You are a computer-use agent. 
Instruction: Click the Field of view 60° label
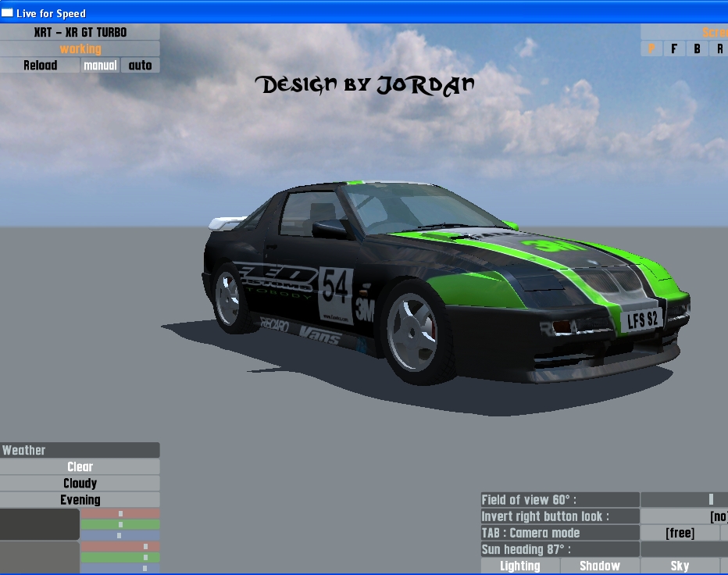[560, 500]
